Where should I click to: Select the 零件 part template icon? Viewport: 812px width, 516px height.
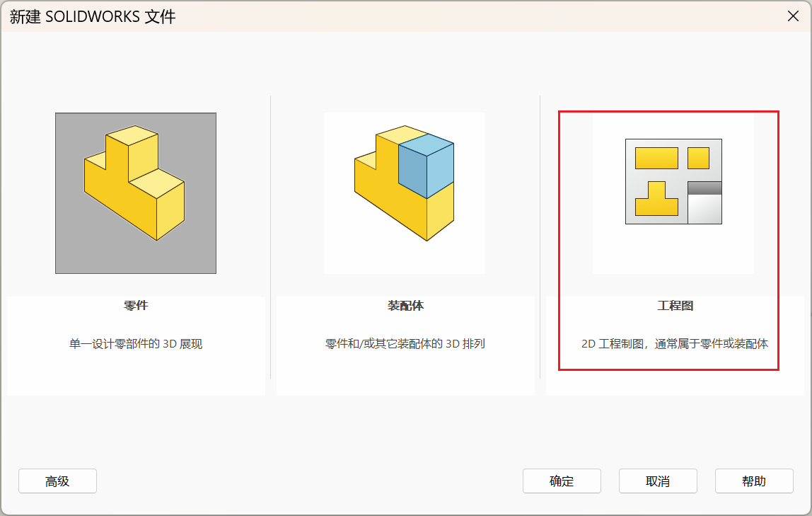[x=136, y=193]
